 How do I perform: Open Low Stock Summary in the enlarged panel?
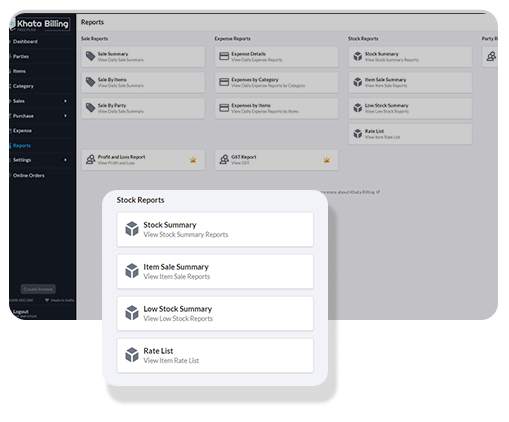[215, 314]
